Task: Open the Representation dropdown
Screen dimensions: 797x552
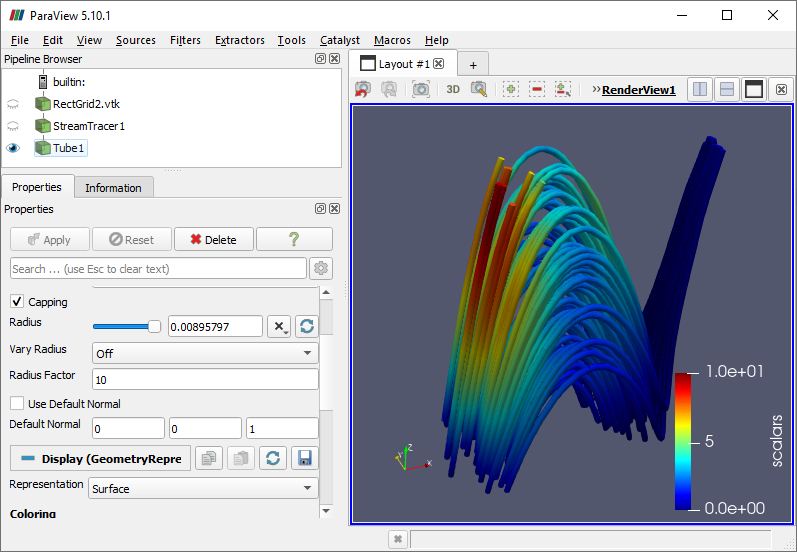Action: [x=205, y=489]
